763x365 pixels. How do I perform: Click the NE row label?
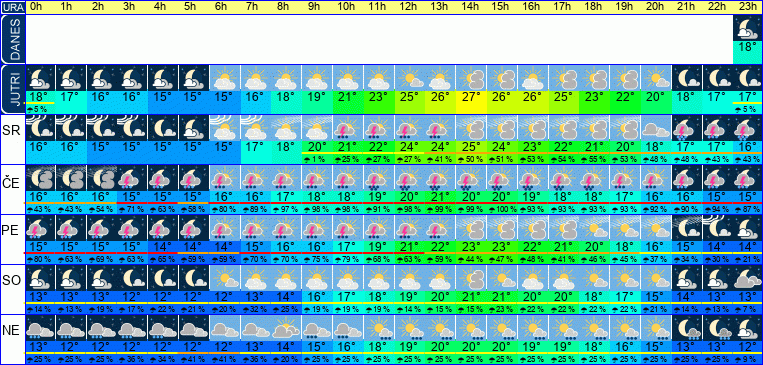coord(11,330)
